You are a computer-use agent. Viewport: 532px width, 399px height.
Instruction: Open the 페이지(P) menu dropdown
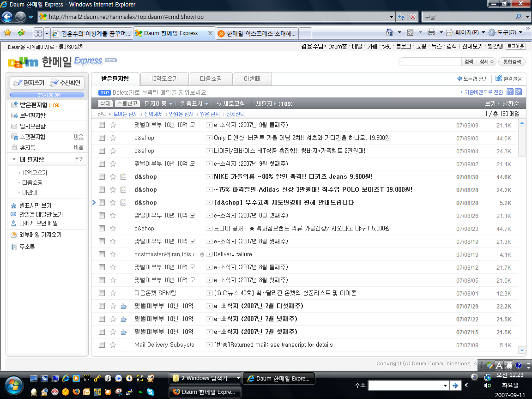pos(483,33)
